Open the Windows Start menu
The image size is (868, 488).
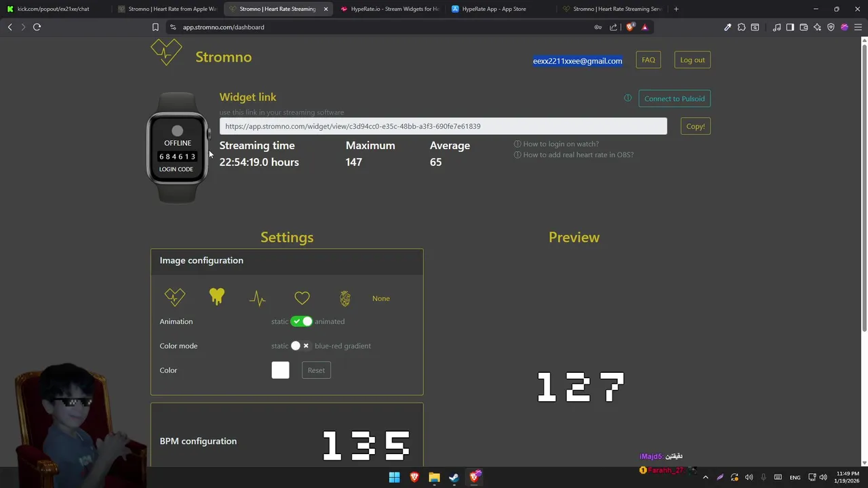coord(394,477)
